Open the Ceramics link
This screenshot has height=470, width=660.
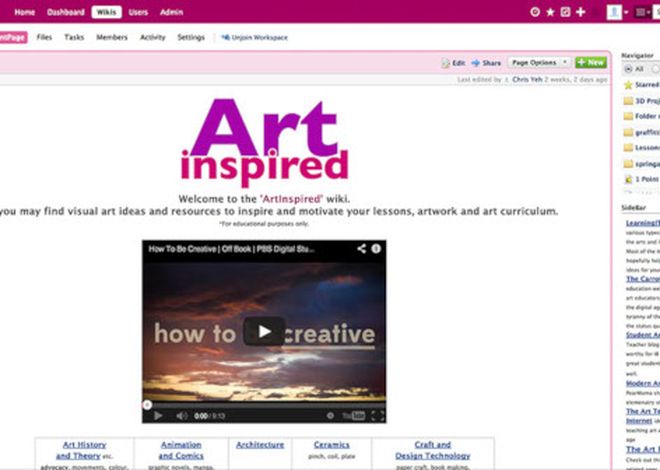click(x=331, y=445)
